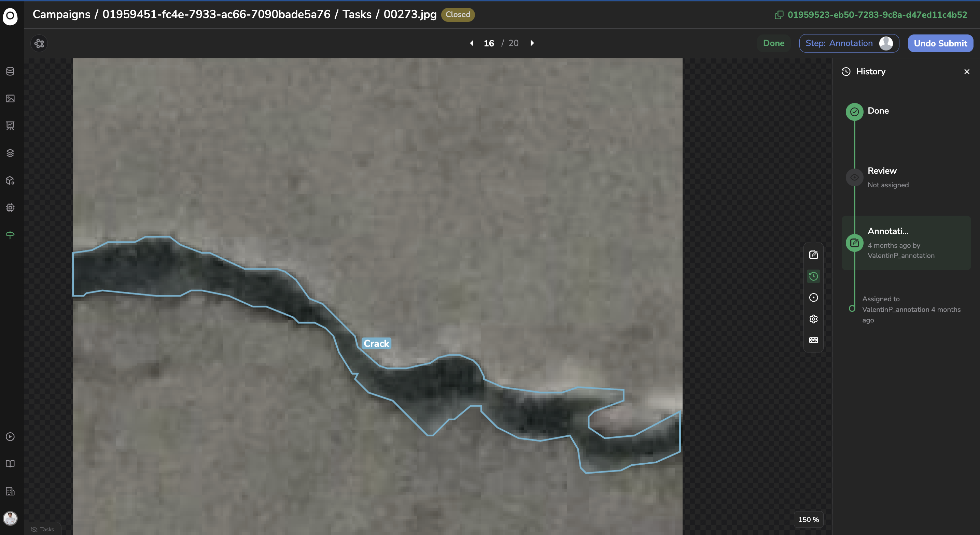
Task: Open the Step: Annotation selector
Action: [849, 43]
